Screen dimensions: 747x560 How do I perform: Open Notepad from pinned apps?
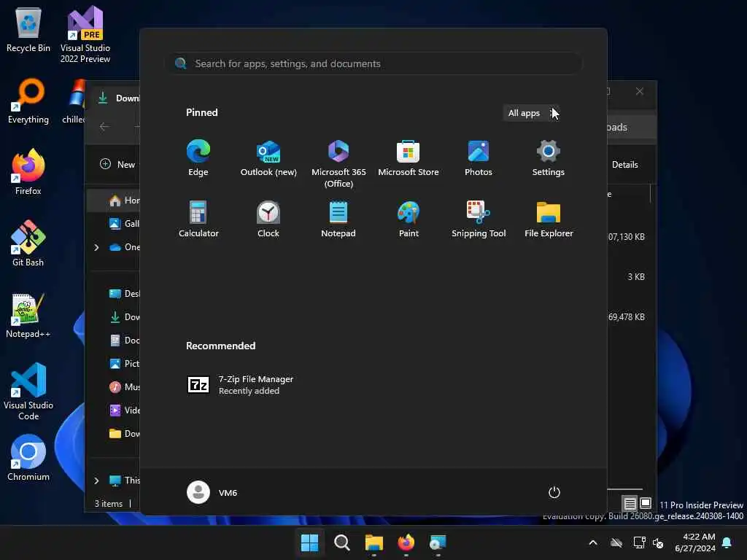pos(338,219)
